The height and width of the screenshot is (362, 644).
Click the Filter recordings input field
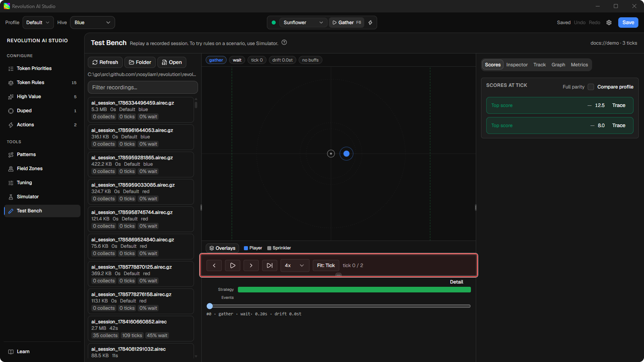click(x=143, y=87)
